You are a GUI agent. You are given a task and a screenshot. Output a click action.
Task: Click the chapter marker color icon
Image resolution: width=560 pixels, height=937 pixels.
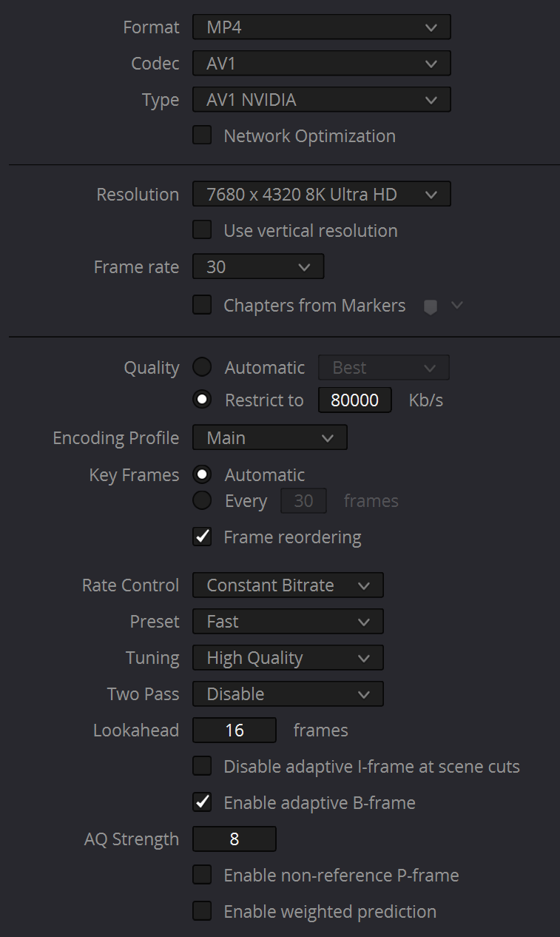431,306
